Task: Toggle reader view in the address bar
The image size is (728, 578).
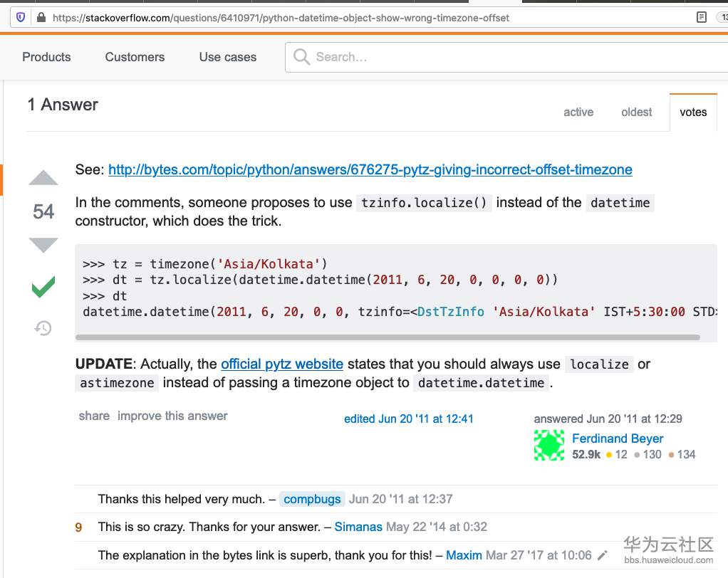Action: tap(702, 17)
